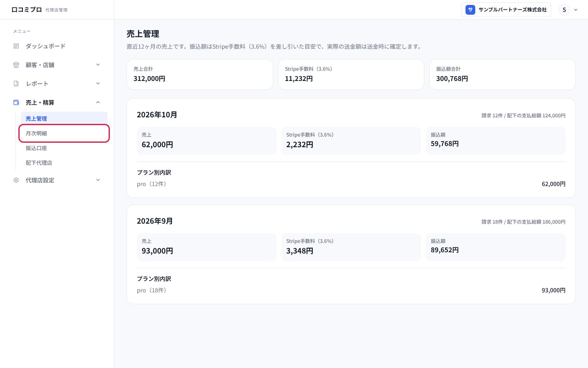Click the 62,000円 sales value under 売上
This screenshot has height=368, width=588.
157,145
